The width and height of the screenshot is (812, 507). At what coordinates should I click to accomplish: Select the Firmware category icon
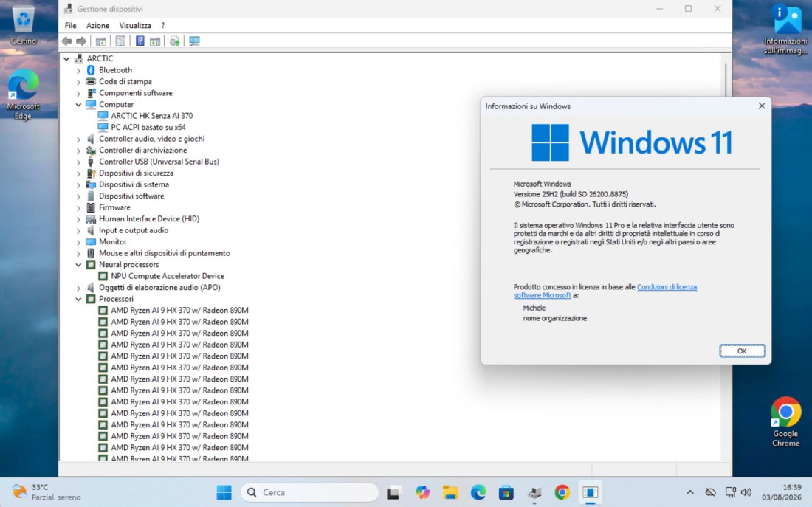click(91, 207)
